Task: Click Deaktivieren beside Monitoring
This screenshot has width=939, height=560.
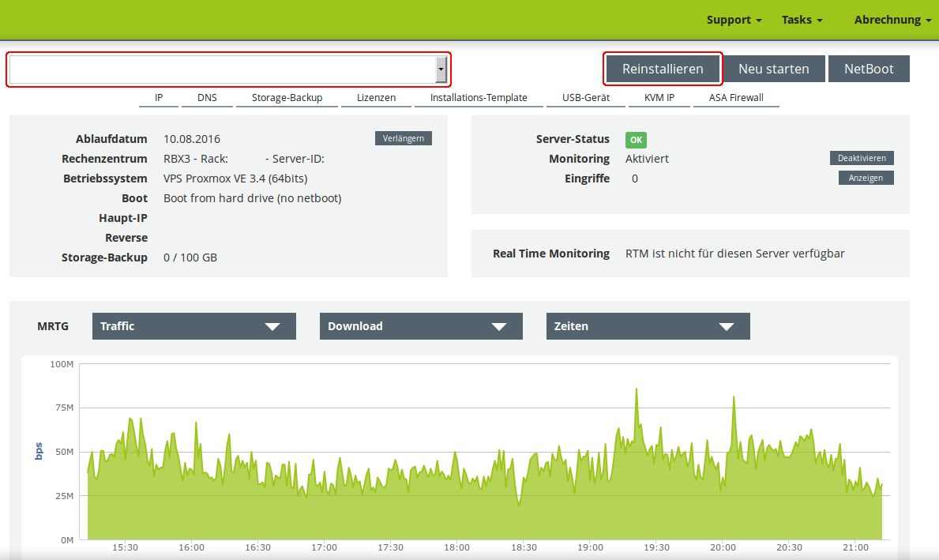Action: click(861, 158)
